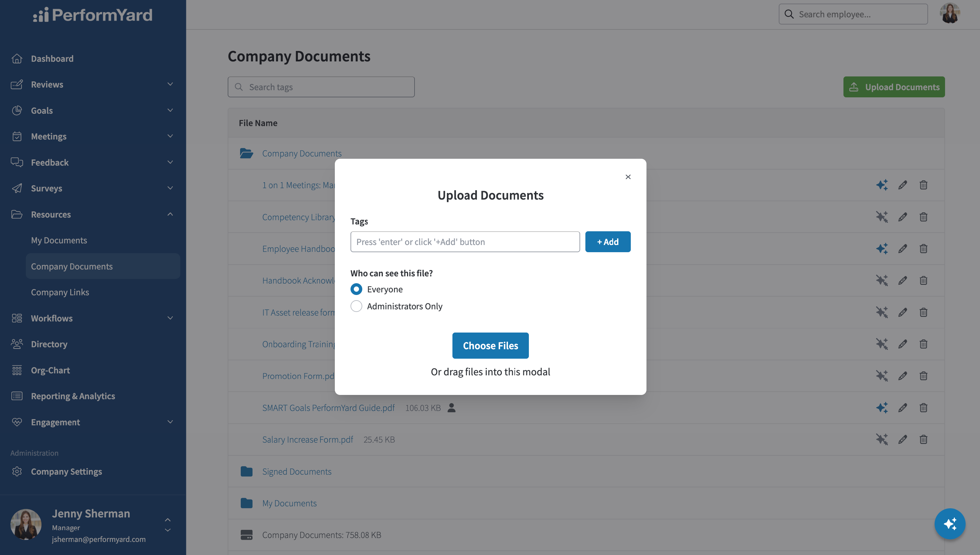Open the My Documents folder row
980x555 pixels.
pos(586,503)
